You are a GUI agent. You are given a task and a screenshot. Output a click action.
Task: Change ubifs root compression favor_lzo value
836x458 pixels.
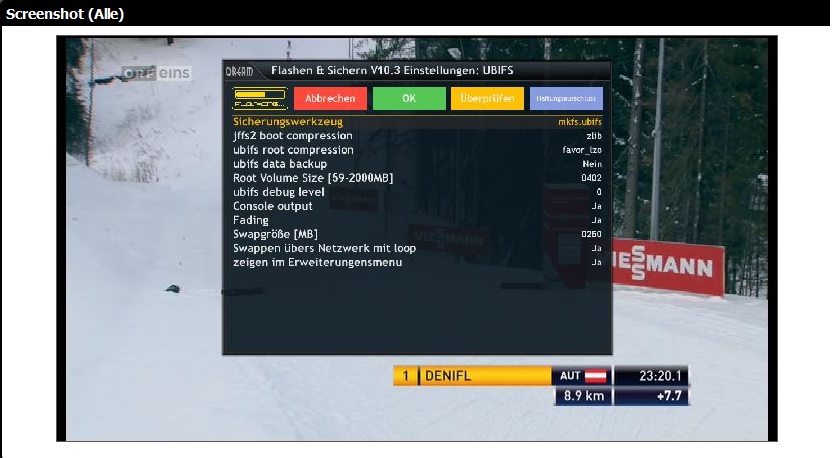coord(582,150)
